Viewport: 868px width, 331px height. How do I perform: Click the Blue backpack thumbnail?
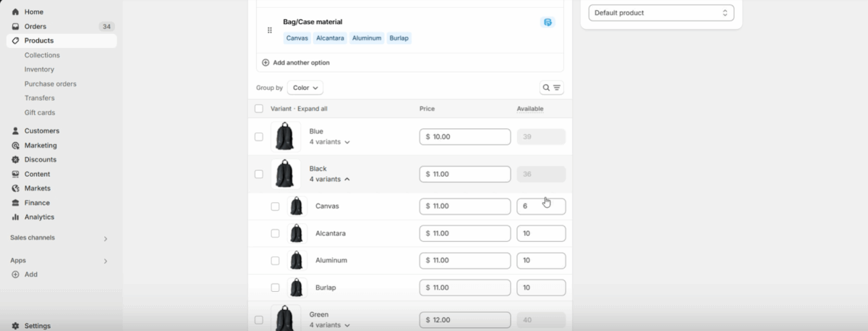click(286, 137)
